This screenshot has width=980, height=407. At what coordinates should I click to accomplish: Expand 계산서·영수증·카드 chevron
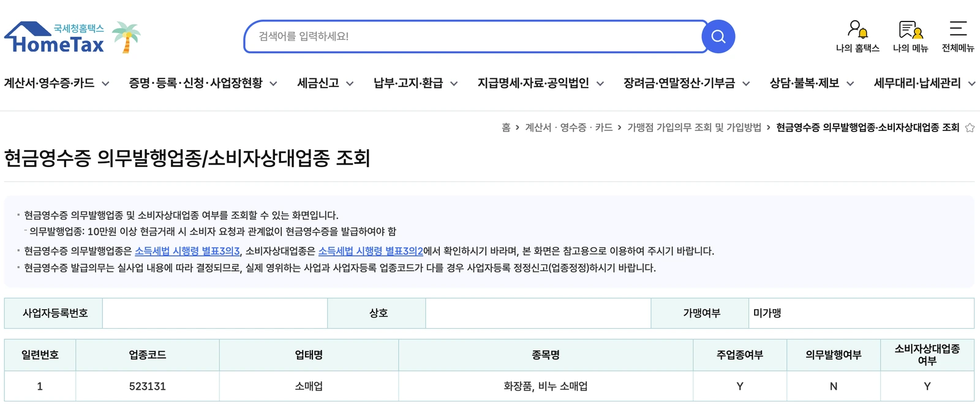click(x=105, y=84)
